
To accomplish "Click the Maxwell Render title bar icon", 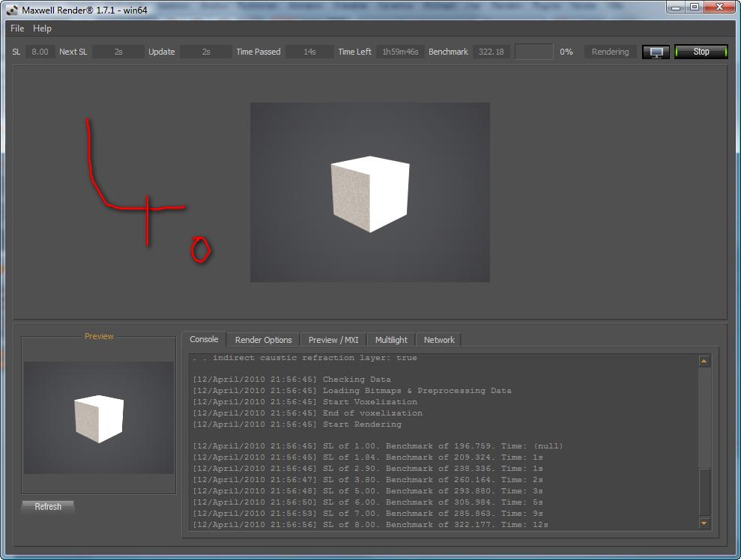I will pyautogui.click(x=12, y=10).
